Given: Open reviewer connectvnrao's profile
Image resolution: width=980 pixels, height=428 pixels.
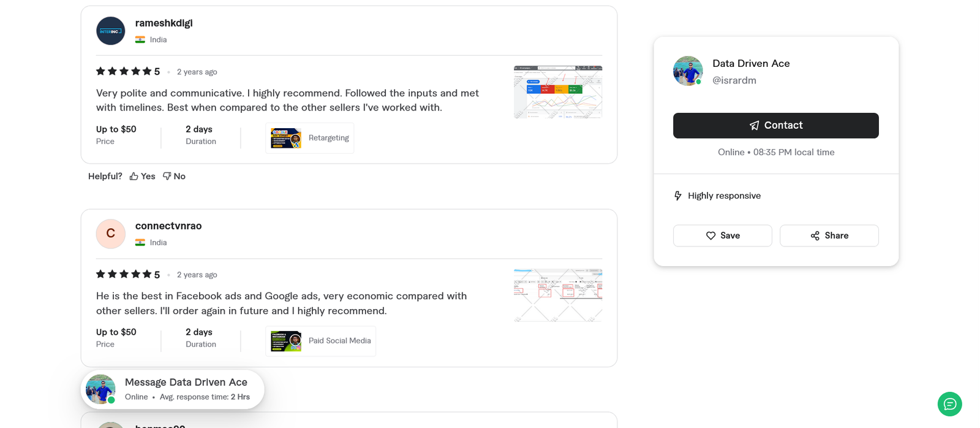Looking at the screenshot, I should [x=168, y=226].
